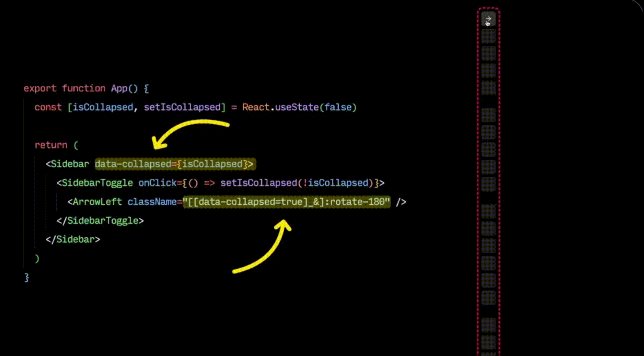Click highlighted "data-collapsed={isCollapsed}>" attribute
Viewport: 644px width, 356px height.
click(175, 164)
